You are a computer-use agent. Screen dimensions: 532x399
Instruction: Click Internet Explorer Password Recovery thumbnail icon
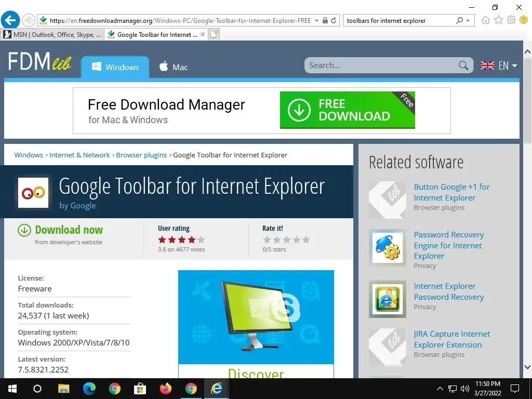(x=388, y=299)
